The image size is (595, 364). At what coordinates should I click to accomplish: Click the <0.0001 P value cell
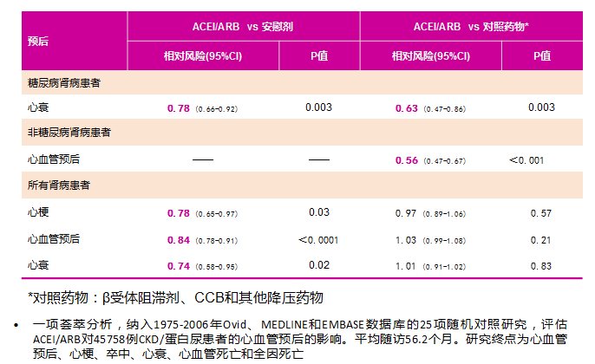click(x=318, y=240)
